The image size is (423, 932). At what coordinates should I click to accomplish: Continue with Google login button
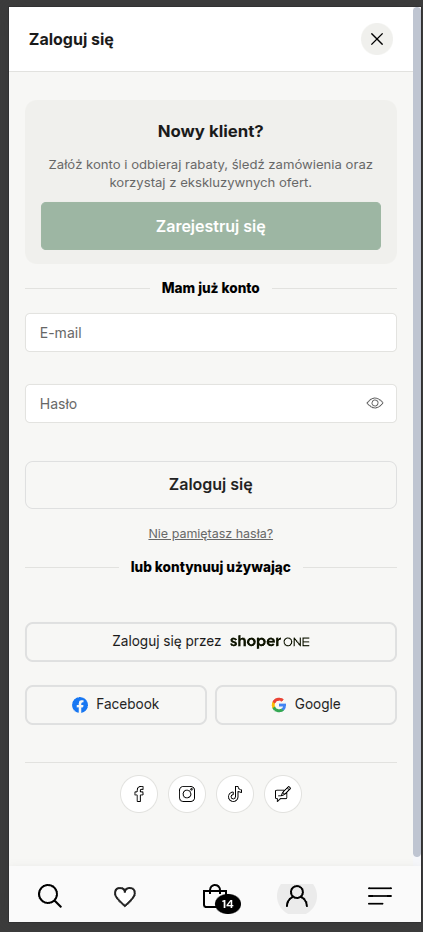click(306, 704)
